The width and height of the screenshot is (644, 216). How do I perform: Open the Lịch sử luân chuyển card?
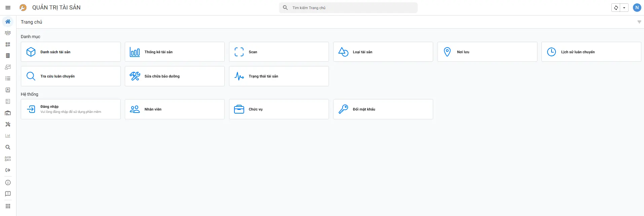(591, 52)
